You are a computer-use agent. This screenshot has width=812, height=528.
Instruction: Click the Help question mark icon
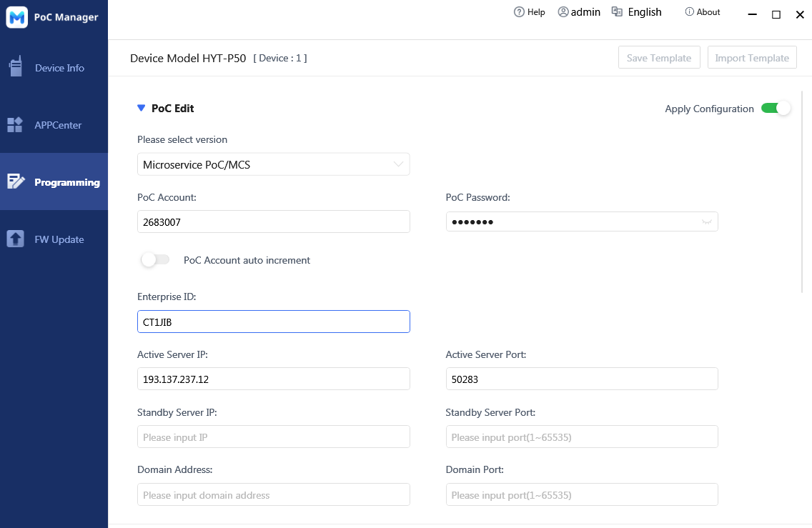[520, 12]
